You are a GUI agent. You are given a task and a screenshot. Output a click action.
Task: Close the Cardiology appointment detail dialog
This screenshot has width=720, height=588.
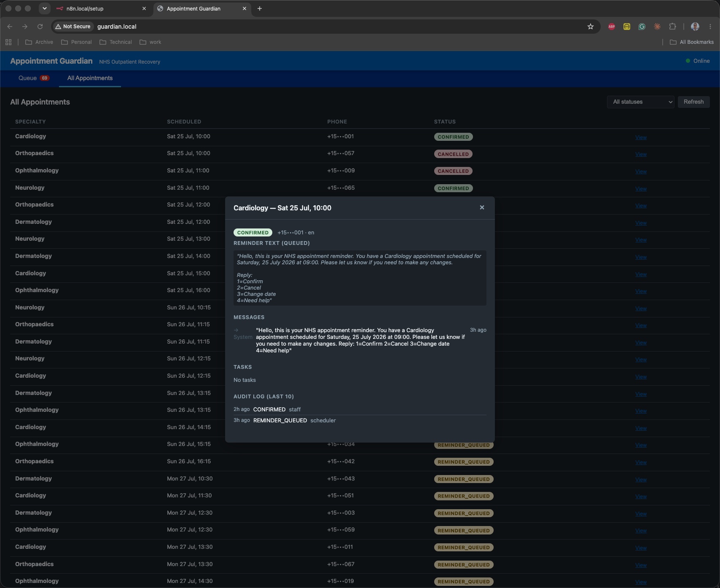482,207
